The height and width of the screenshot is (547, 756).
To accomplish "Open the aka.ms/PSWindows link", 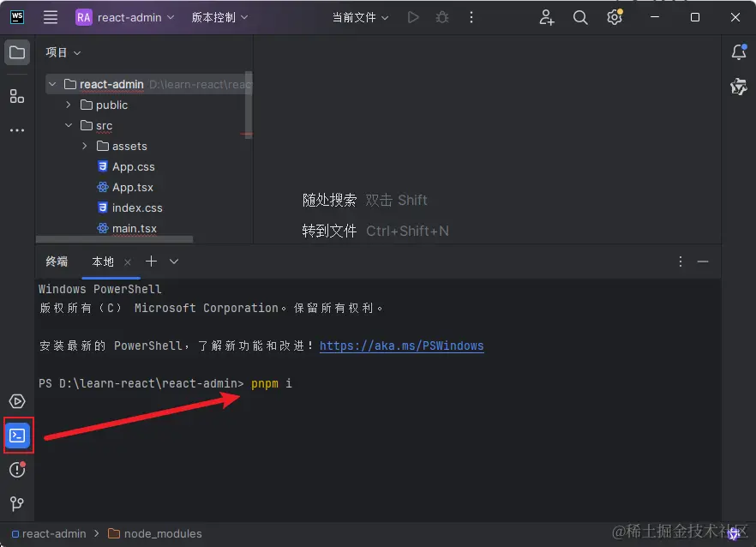I will coord(402,346).
